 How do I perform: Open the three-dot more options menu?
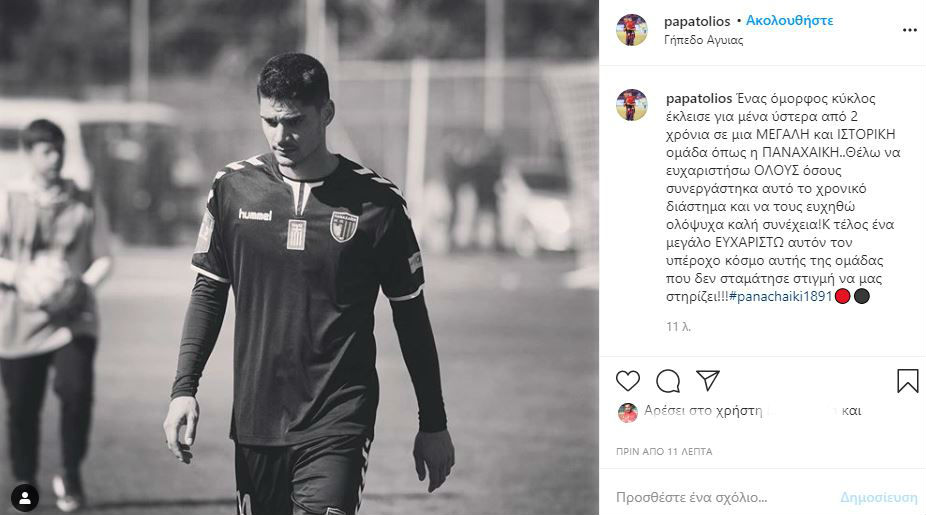point(909,30)
